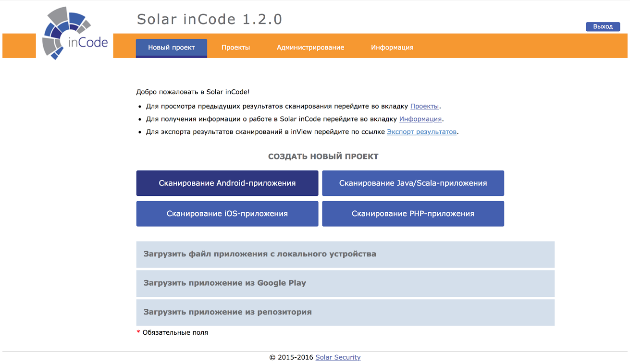Choose Сканирование Java/Scala-приложения button

pyautogui.click(x=413, y=183)
